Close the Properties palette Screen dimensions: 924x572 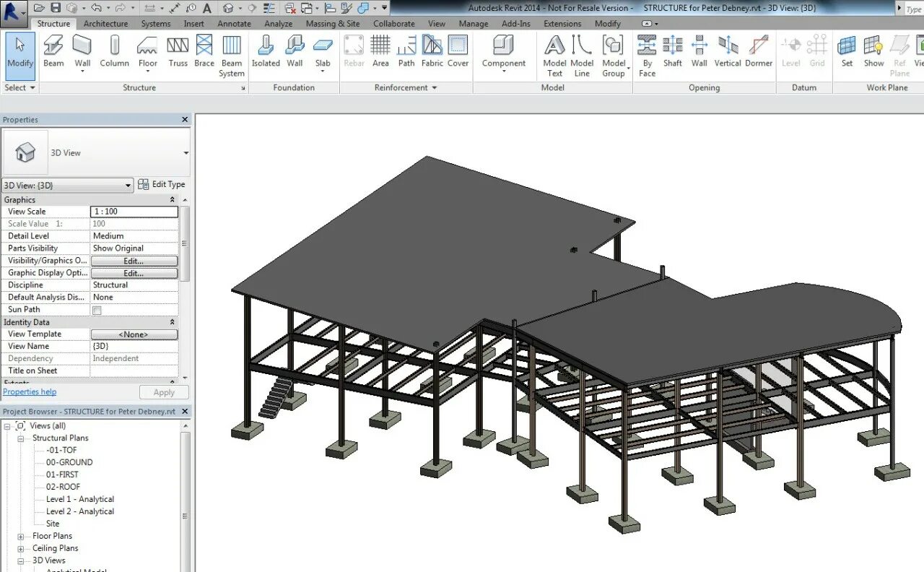tap(185, 120)
